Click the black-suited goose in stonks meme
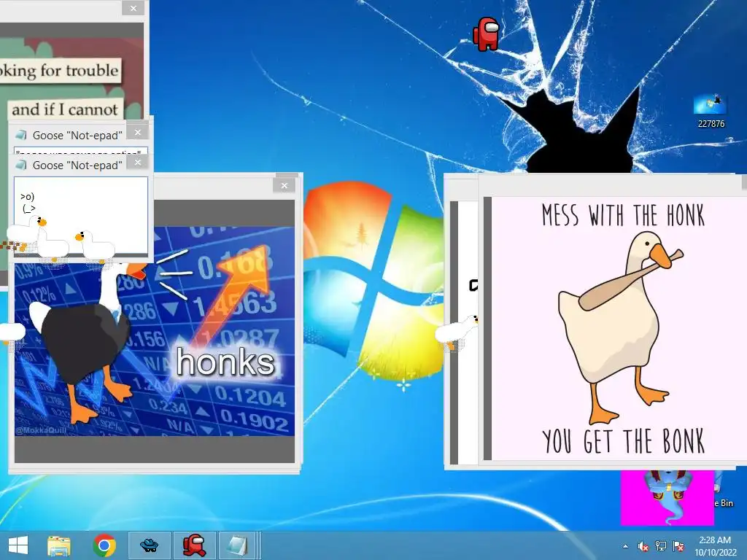 click(x=87, y=340)
